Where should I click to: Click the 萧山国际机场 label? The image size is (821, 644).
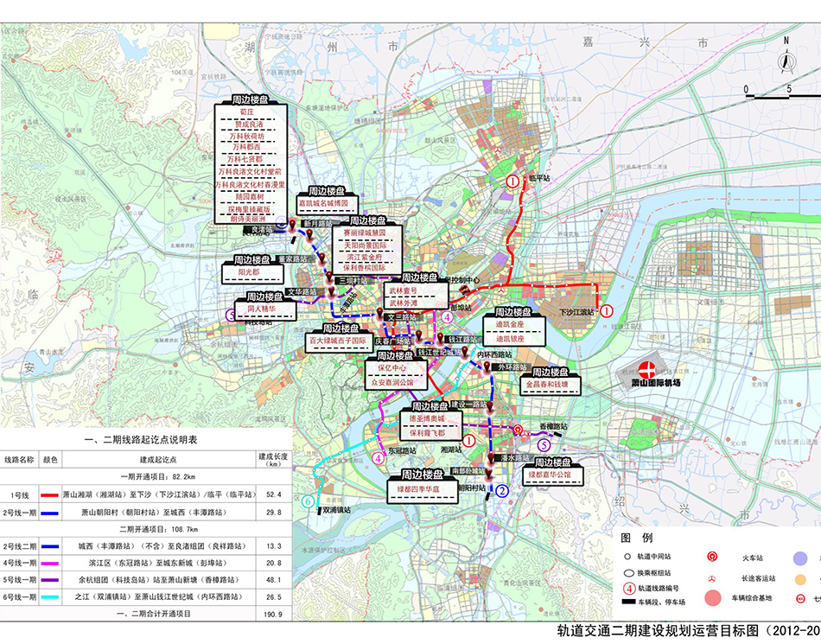coord(656,383)
